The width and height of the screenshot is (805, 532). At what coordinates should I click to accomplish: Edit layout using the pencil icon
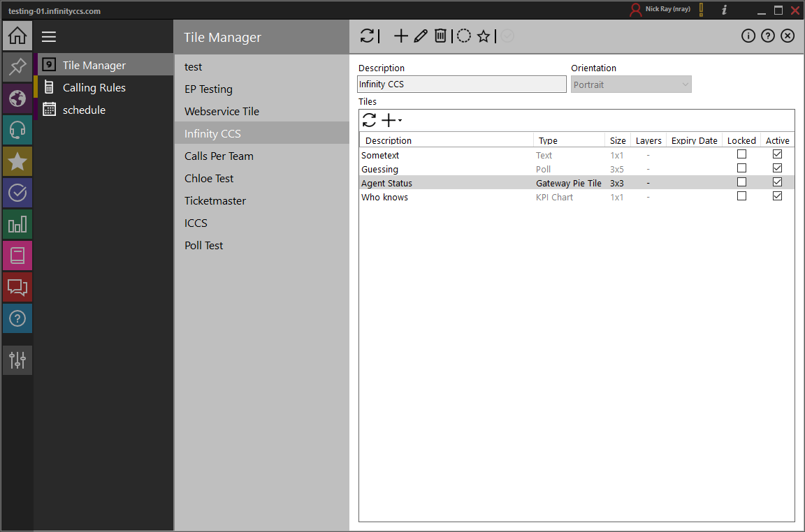pos(421,36)
